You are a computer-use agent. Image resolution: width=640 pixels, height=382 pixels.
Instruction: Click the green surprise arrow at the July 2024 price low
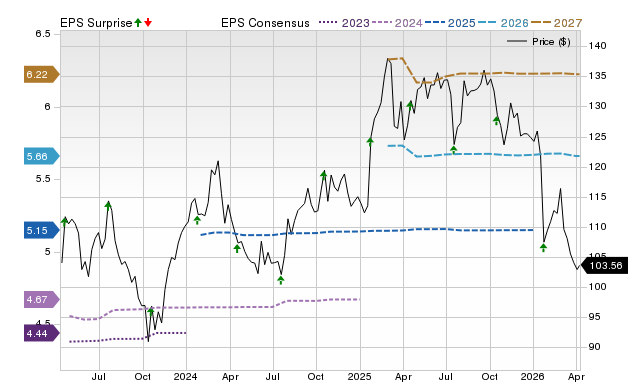280,280
